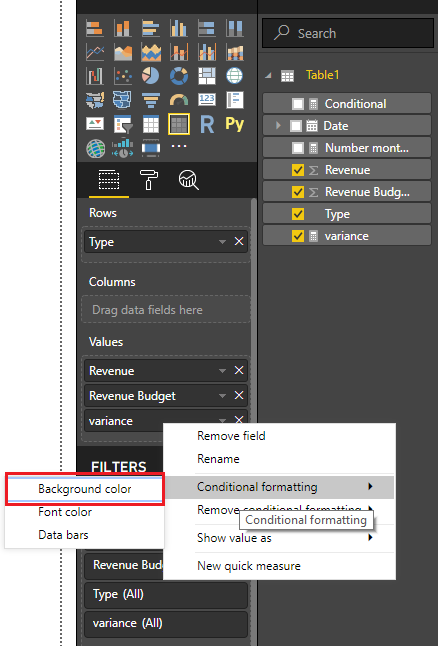The width and height of the screenshot is (438, 646).
Task: Choose the funnel visual
Action: point(151,100)
